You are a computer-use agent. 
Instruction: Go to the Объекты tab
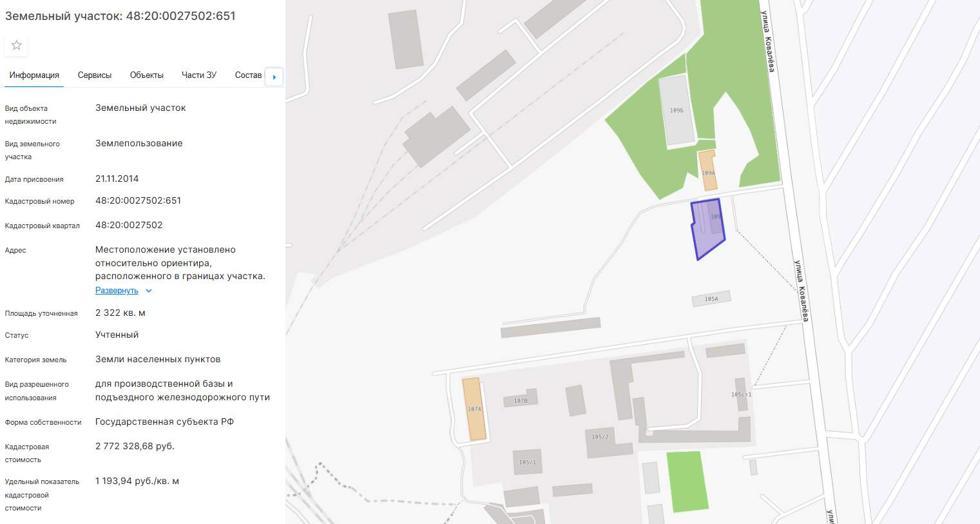147,75
